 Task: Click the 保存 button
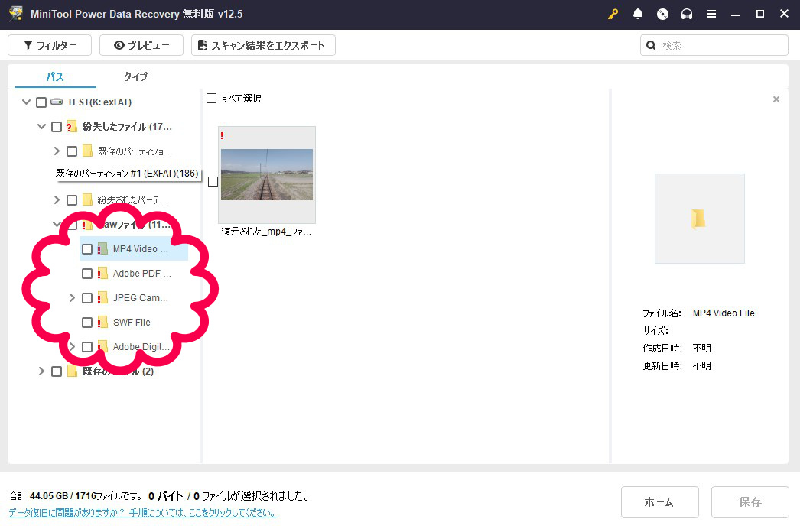click(750, 502)
